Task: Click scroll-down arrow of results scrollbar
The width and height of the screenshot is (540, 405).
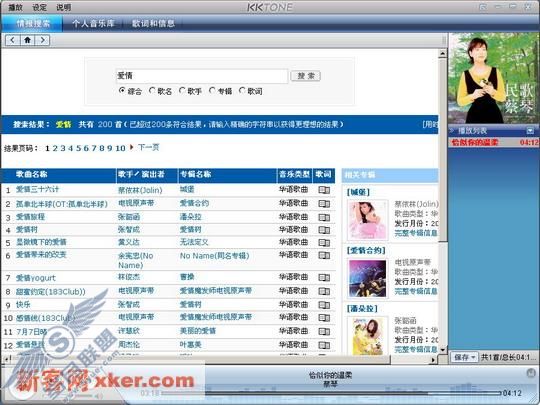Action: point(443,350)
